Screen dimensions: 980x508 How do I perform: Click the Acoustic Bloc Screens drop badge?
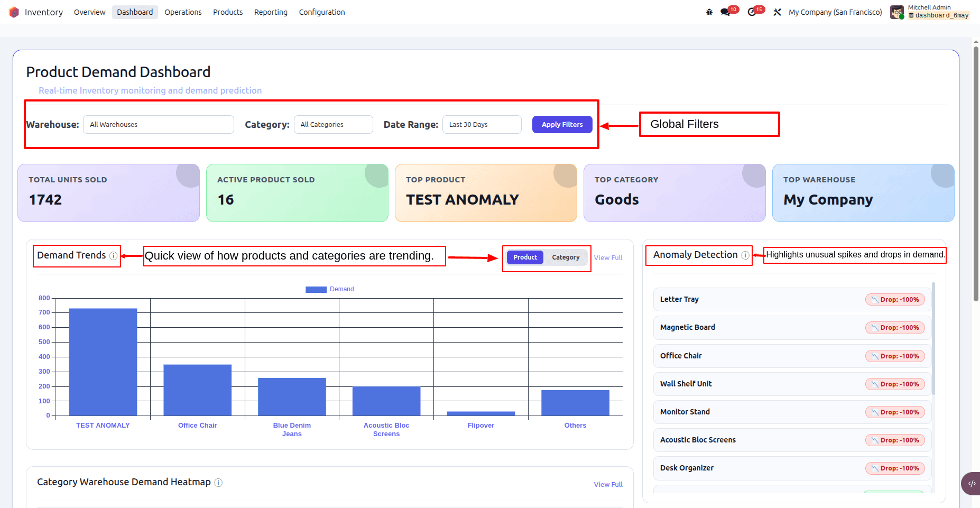point(895,440)
